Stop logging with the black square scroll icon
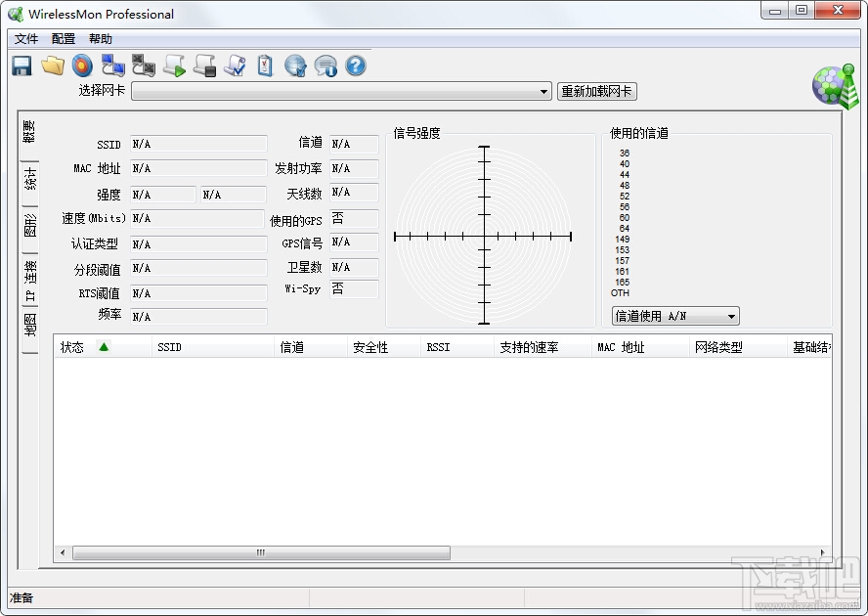 [x=204, y=66]
